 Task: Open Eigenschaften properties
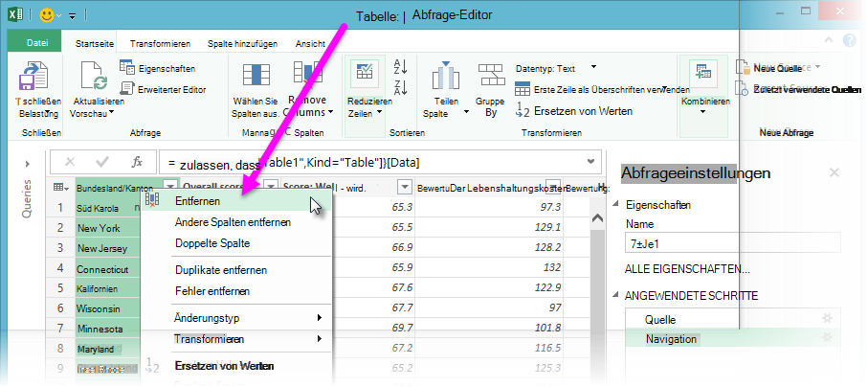[x=157, y=68]
